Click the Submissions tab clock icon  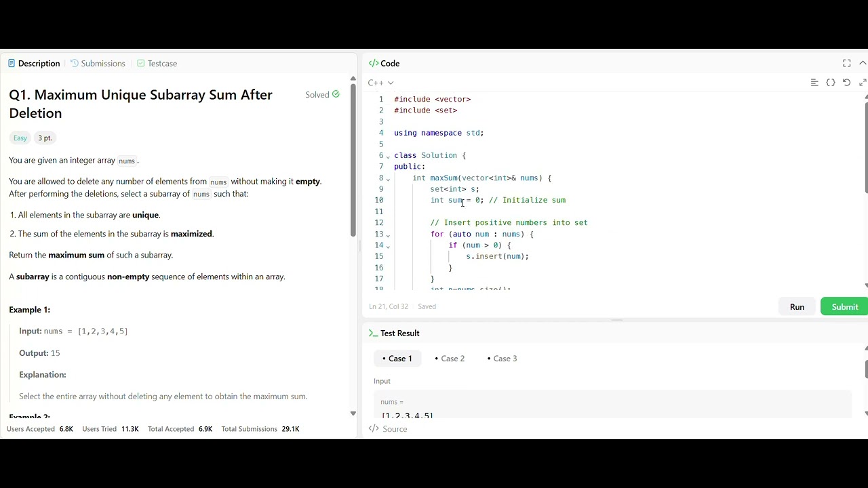click(x=75, y=63)
